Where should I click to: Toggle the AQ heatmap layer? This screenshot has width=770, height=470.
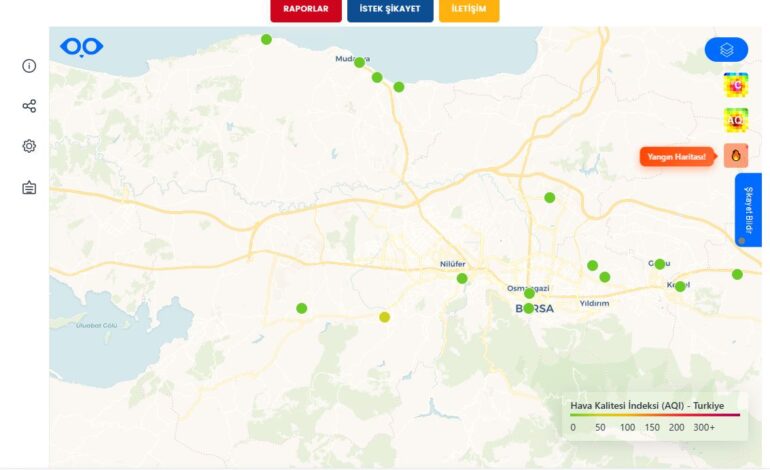click(x=736, y=121)
